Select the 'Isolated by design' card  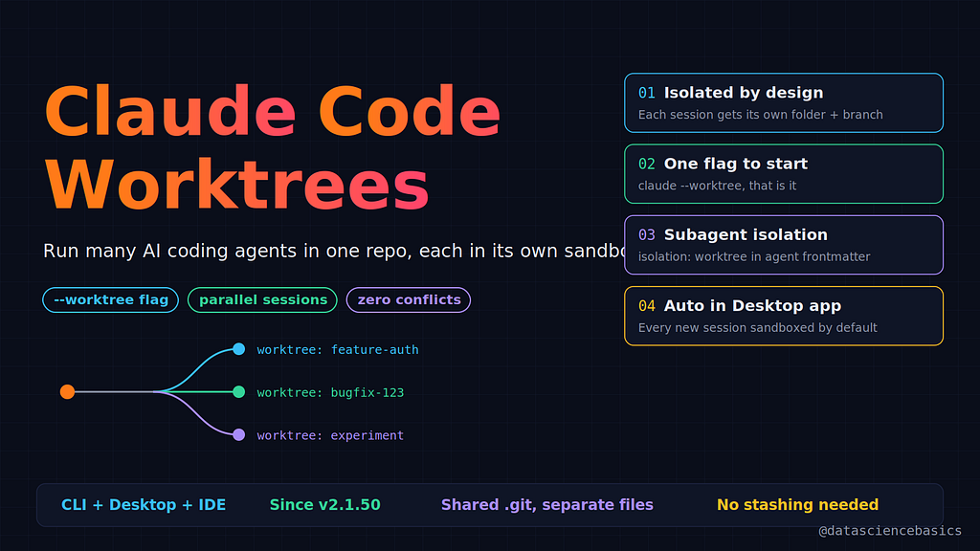784,103
